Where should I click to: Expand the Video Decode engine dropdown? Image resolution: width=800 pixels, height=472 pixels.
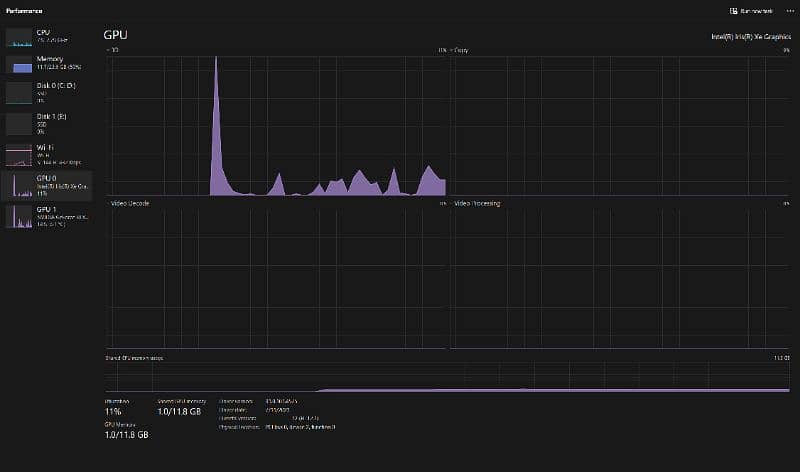129,203
